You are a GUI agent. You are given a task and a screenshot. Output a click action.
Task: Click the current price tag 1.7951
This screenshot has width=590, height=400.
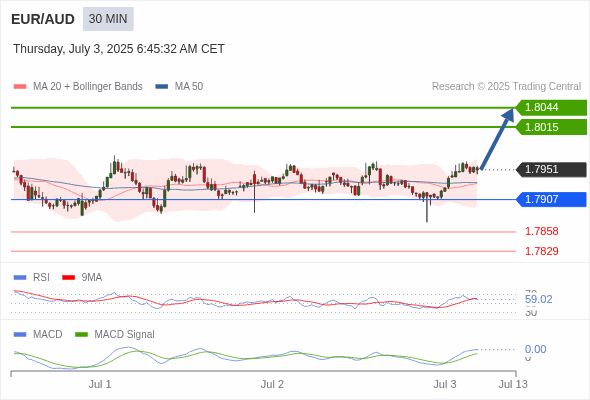551,169
